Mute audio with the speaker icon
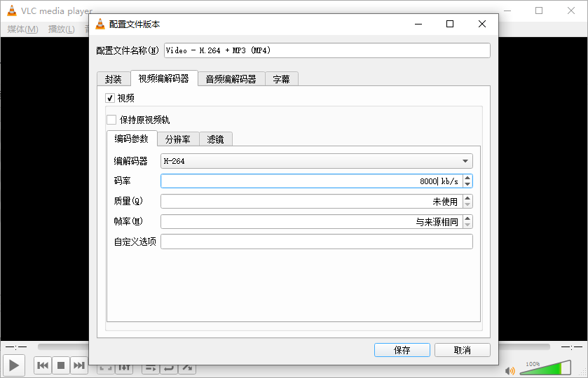This screenshot has width=588, height=378. 510,370
